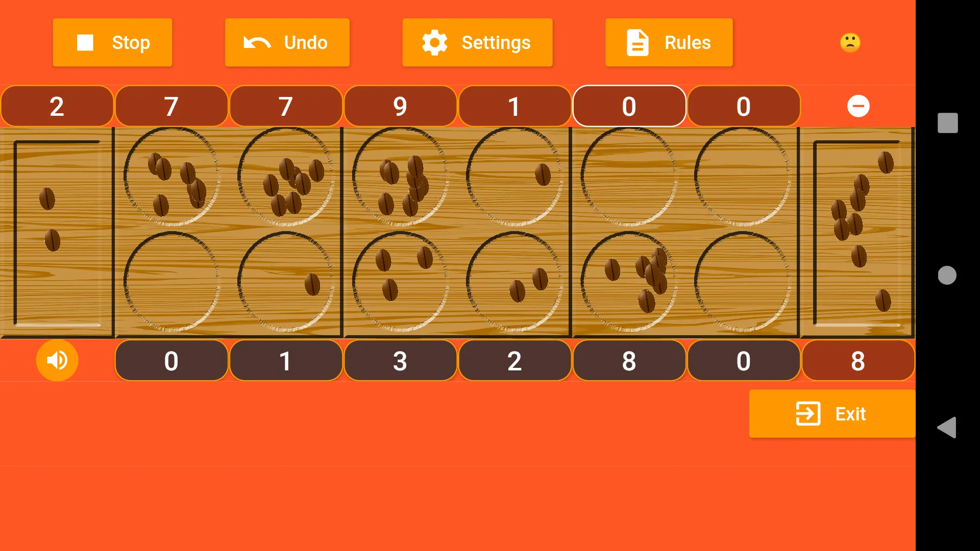Tap the minus button to decrease value
This screenshot has width=980, height=551.
coord(858,106)
